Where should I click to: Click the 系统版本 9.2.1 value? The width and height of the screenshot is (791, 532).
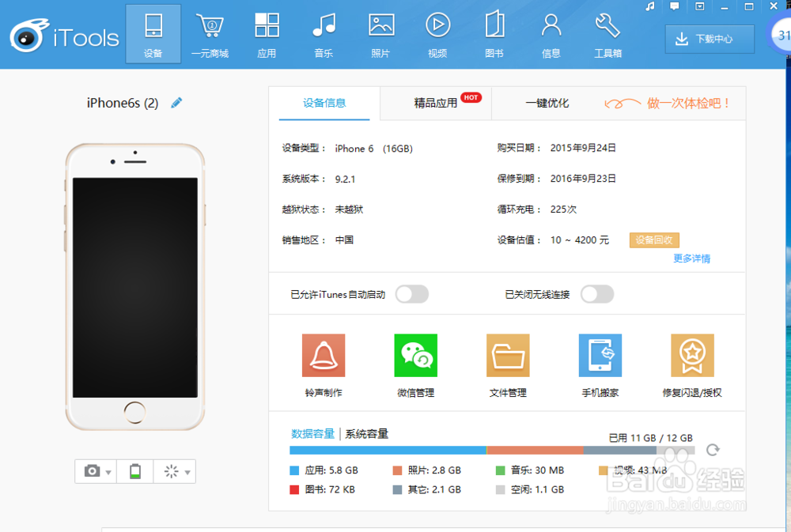point(345,179)
